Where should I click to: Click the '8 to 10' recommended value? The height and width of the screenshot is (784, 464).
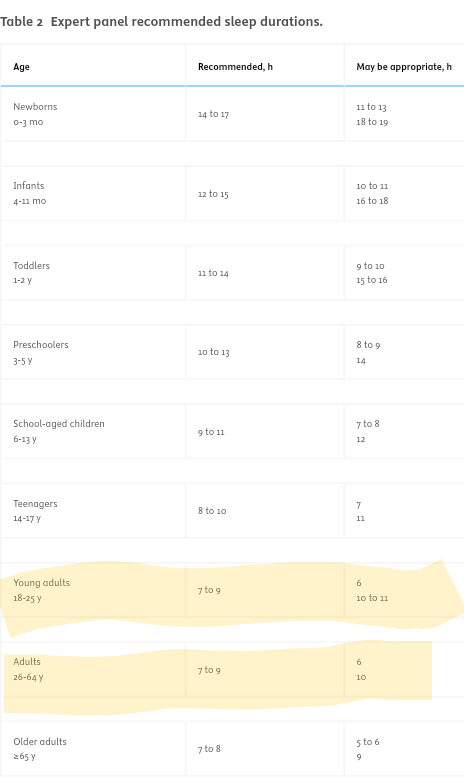tap(212, 511)
